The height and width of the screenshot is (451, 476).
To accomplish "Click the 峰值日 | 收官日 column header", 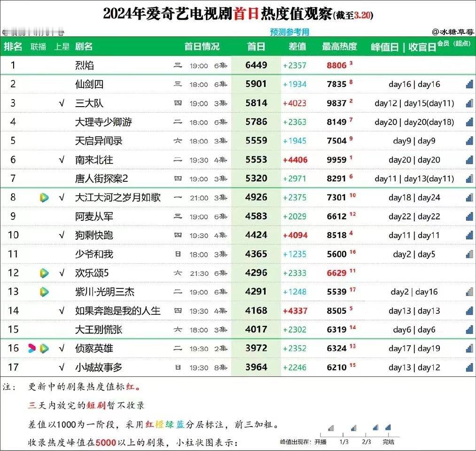I will click(x=404, y=47).
